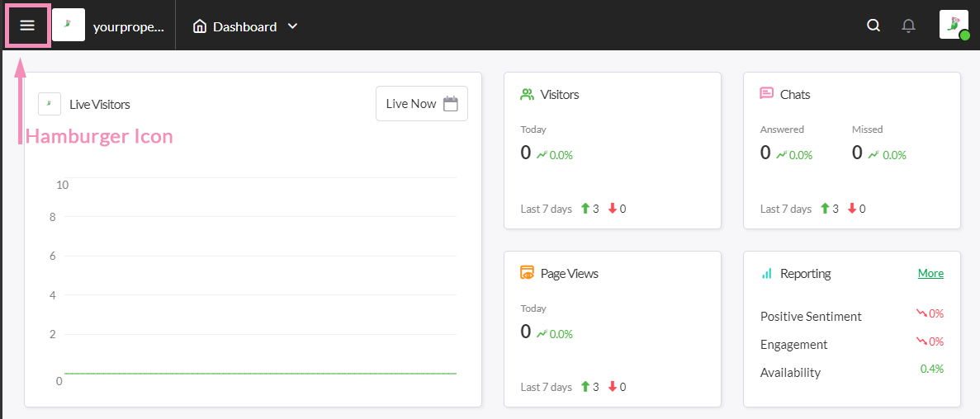
Task: Click the Chats message icon
Action: point(767,94)
